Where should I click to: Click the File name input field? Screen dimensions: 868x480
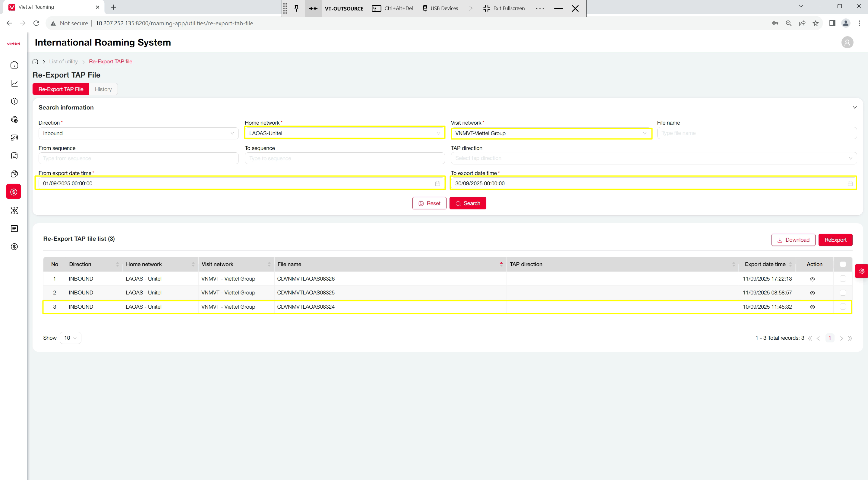pyautogui.click(x=756, y=133)
